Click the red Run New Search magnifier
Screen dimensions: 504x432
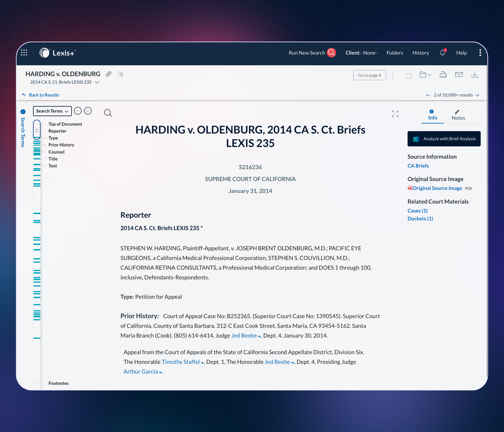click(331, 53)
